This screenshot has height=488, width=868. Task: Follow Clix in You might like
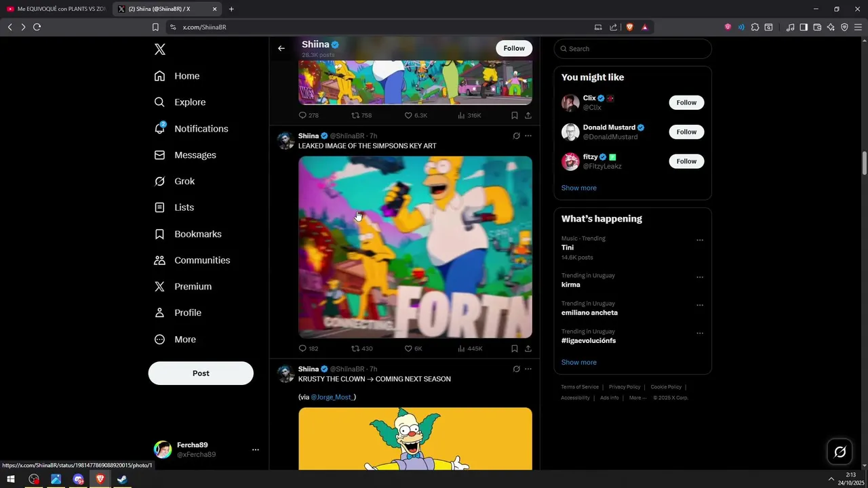(x=686, y=102)
